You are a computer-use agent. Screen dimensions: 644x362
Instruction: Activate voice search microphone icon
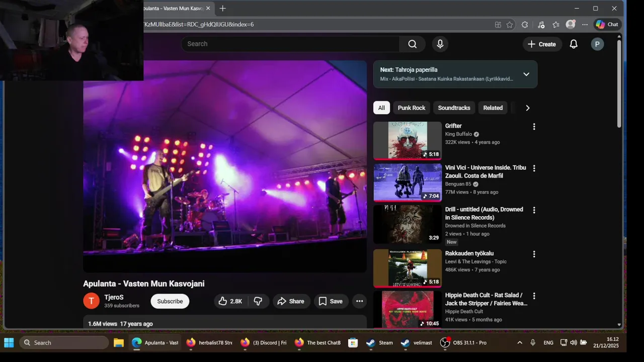440,44
